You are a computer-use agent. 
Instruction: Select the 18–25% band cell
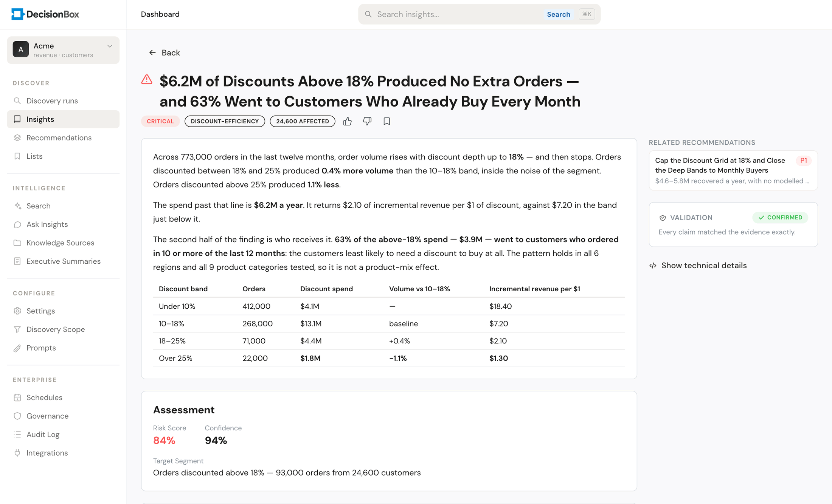click(172, 341)
